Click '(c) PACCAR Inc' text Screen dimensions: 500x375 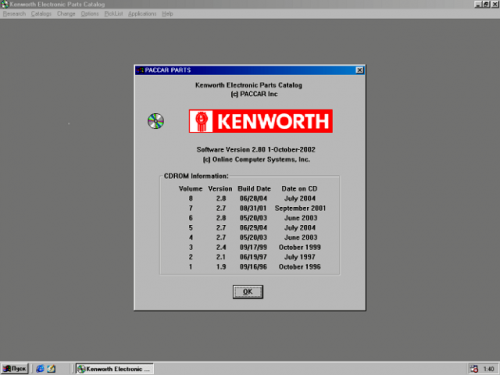254,94
